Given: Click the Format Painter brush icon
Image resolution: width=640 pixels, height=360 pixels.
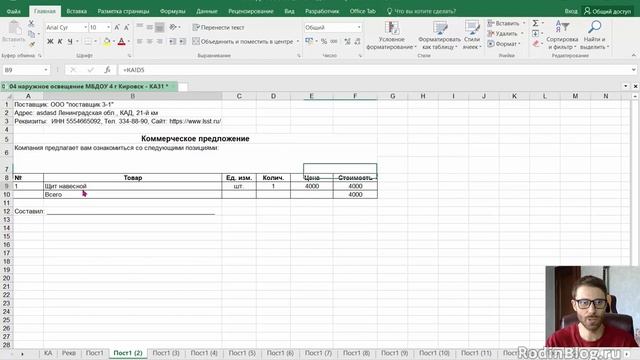Looking at the screenshot, I should [x=31, y=44].
